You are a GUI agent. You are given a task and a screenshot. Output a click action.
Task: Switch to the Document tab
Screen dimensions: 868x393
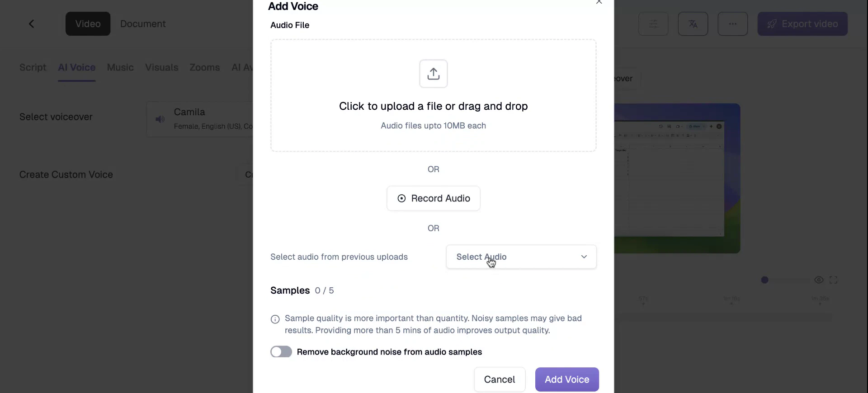coord(142,23)
